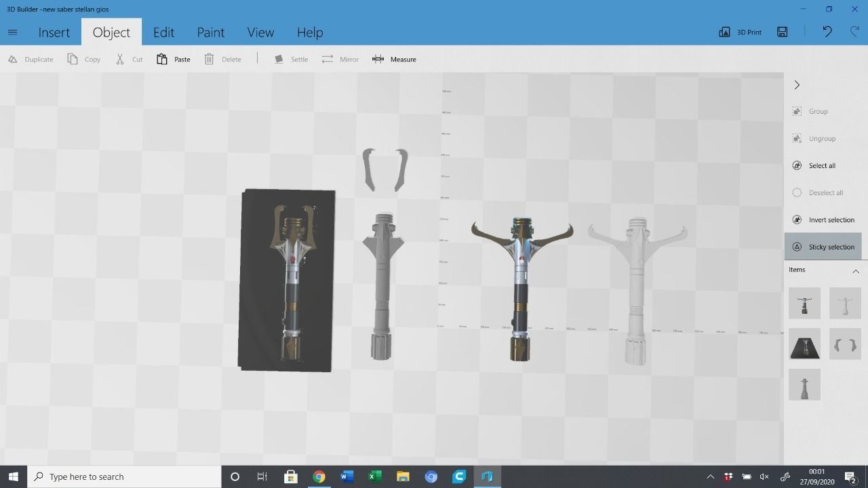This screenshot has width=868, height=488.
Task: Cut the selected object
Action: [x=129, y=59]
